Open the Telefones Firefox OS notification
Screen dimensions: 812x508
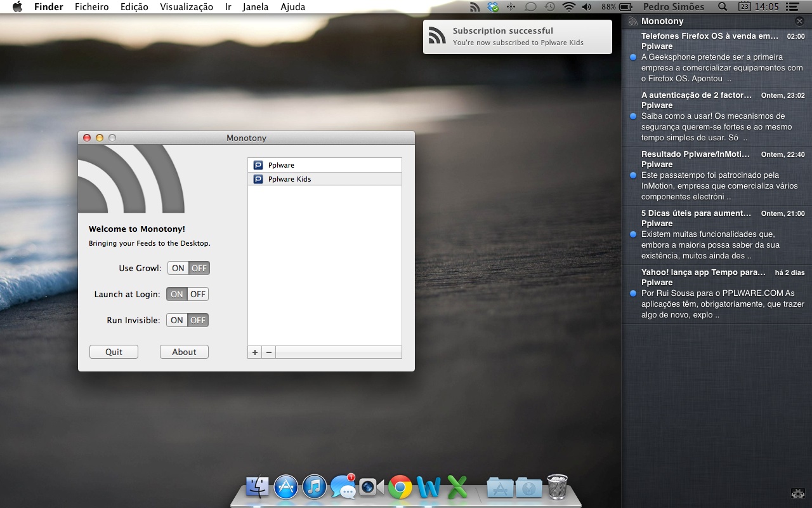point(717,58)
